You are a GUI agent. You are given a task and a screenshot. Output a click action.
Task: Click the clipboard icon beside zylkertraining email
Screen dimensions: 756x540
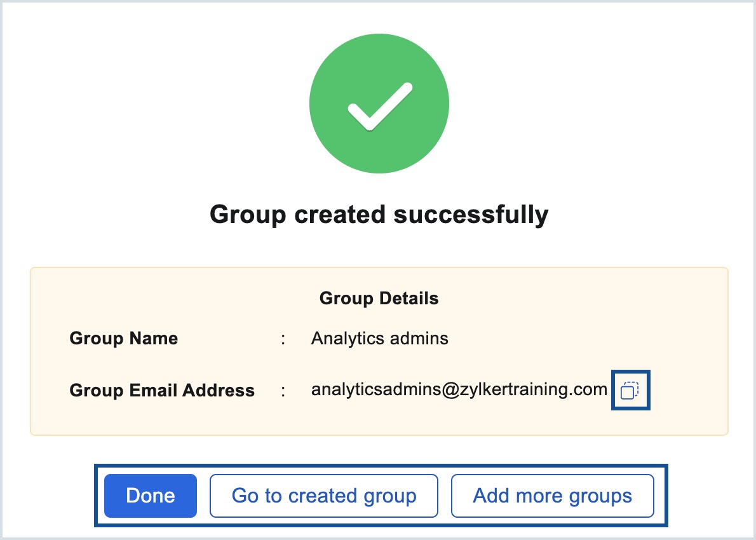pyautogui.click(x=630, y=390)
